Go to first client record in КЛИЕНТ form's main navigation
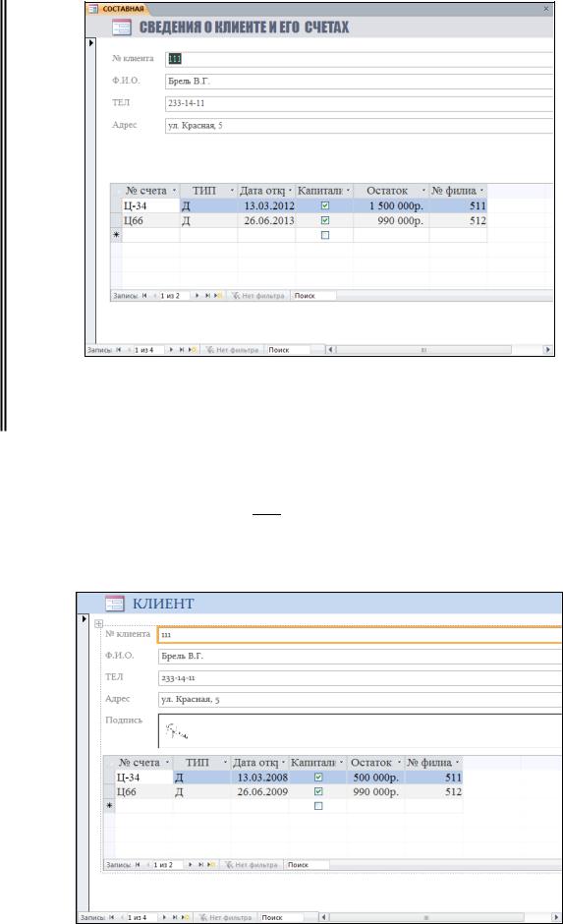The image size is (563, 924). 111,917
